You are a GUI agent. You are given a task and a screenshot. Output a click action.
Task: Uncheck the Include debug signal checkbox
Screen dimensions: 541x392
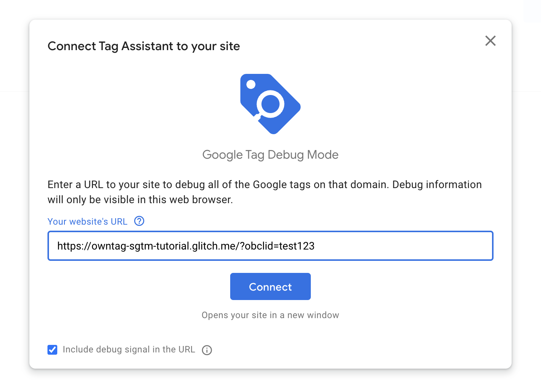52,350
